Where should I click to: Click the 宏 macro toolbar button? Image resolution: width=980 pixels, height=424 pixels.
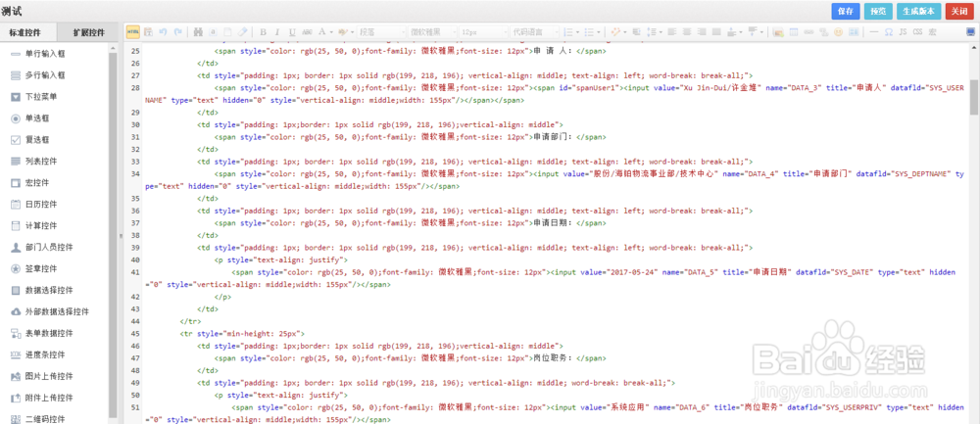(x=933, y=32)
